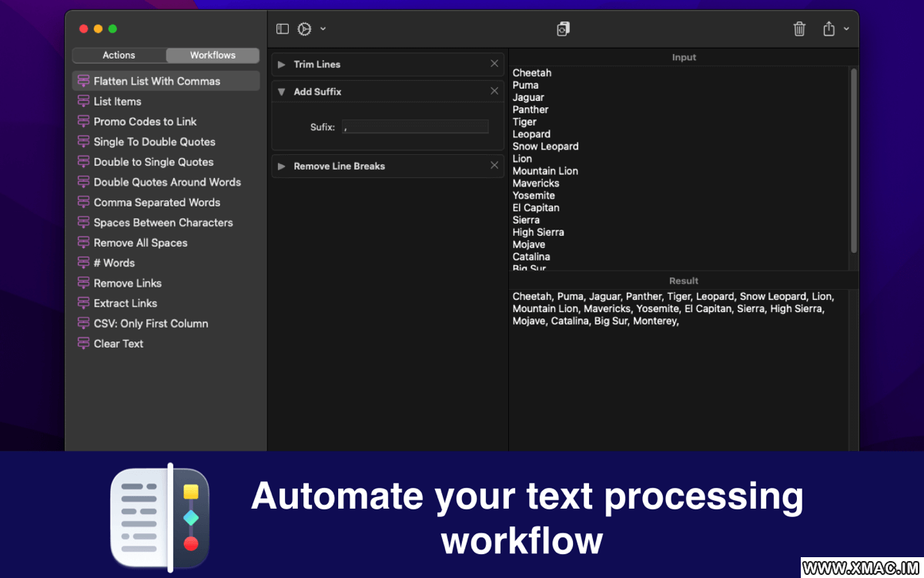Select Remove Links workflow label
The width and height of the screenshot is (924, 578).
point(128,284)
